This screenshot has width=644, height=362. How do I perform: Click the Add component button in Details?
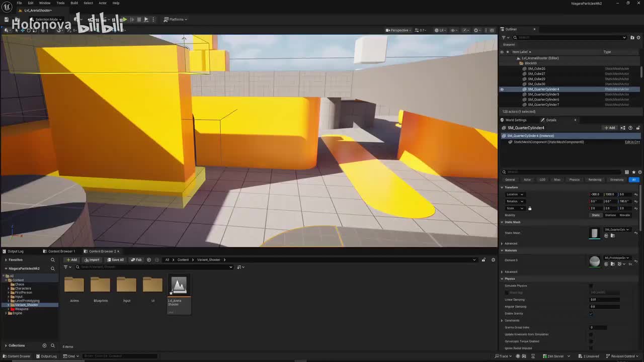point(610,128)
